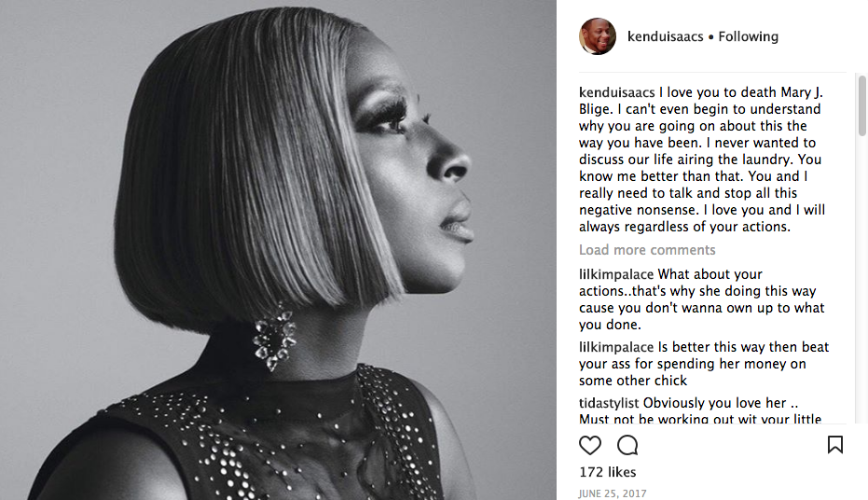Click the comments panel scrollbar thumb
The width and height of the screenshot is (868, 500).
(x=861, y=105)
